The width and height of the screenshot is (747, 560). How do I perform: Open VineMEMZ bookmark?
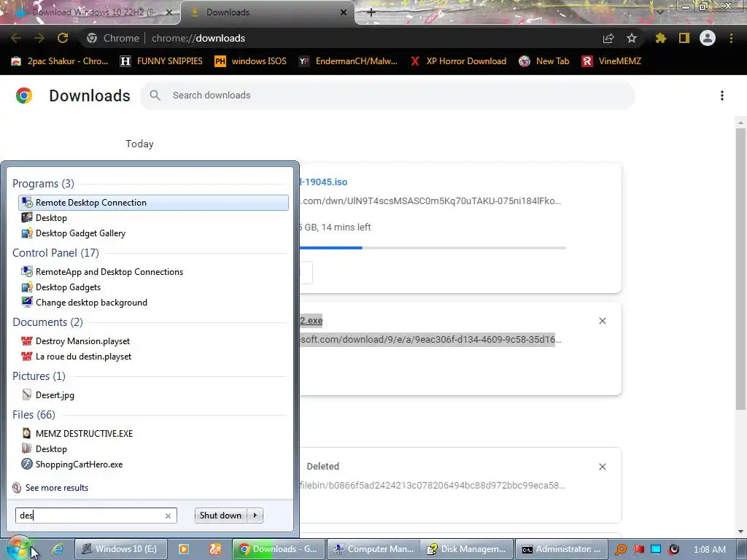tap(611, 61)
